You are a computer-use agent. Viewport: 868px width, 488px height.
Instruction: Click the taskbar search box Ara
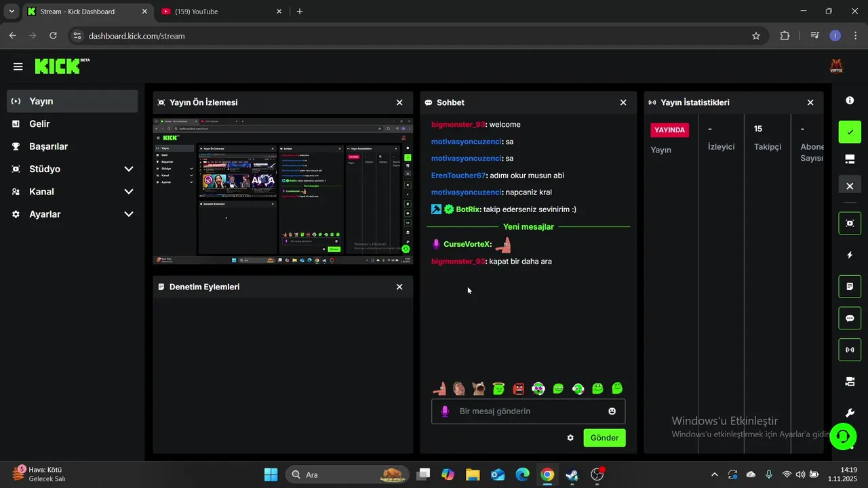tap(347, 474)
